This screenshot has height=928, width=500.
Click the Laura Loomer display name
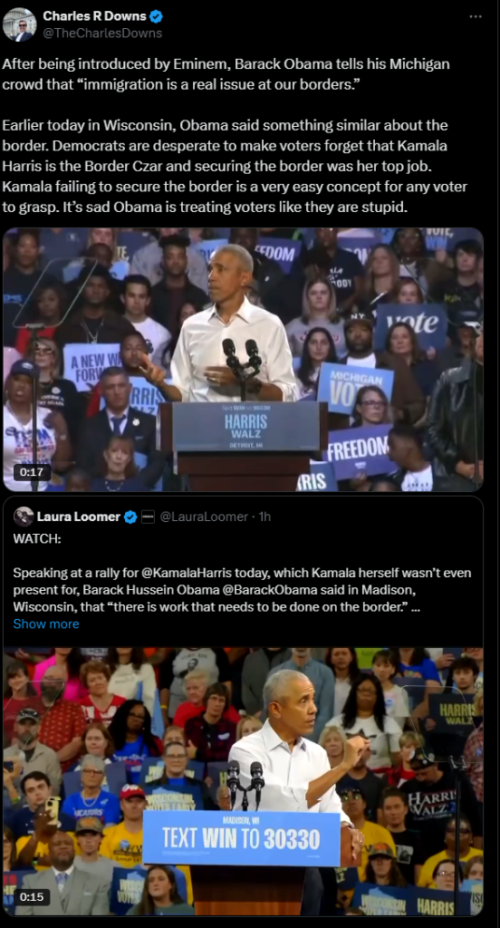tap(79, 517)
